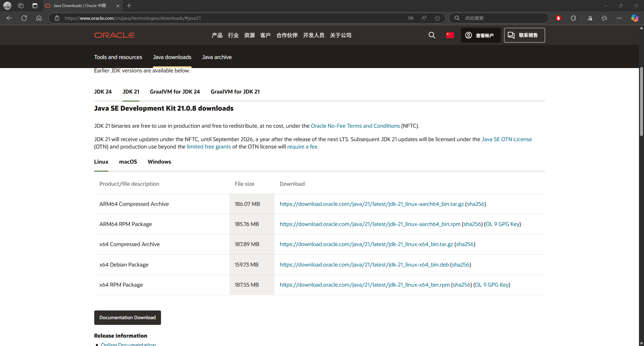This screenshot has width=644, height=346.
Task: Open the 客户 menu
Action: 265,35
